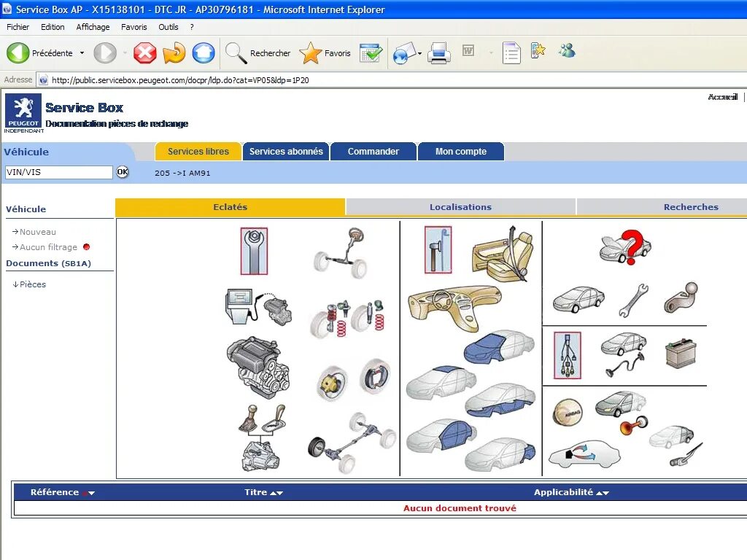Viewport: 747px width, 560px height.
Task: Open Rechercher search in toolbar
Action: click(x=258, y=52)
